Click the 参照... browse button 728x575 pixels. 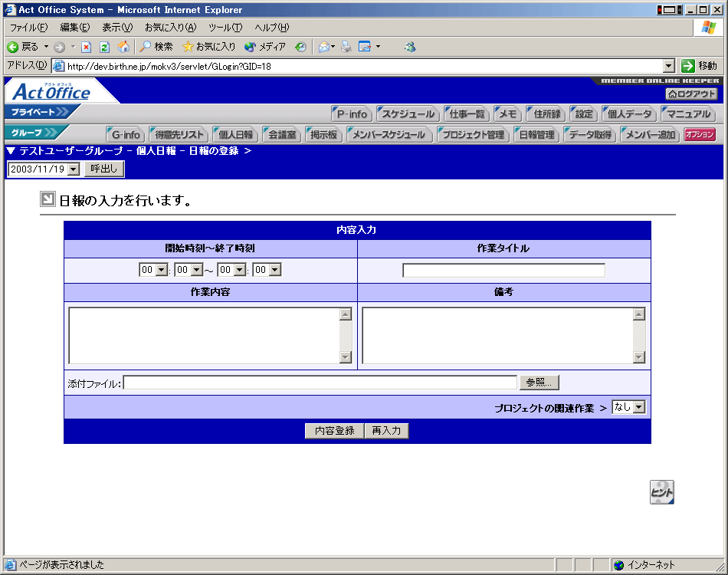coord(539,383)
